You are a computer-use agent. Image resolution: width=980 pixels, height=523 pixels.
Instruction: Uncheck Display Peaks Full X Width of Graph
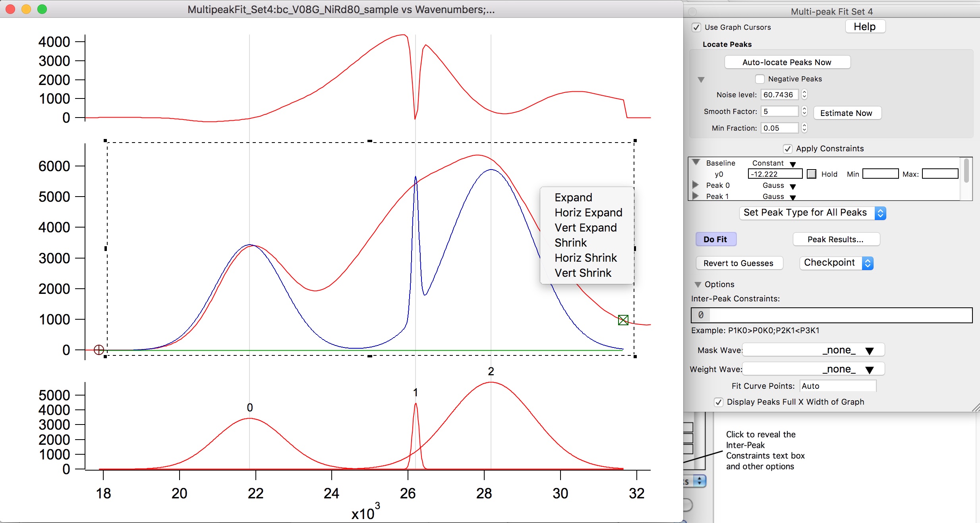click(719, 402)
